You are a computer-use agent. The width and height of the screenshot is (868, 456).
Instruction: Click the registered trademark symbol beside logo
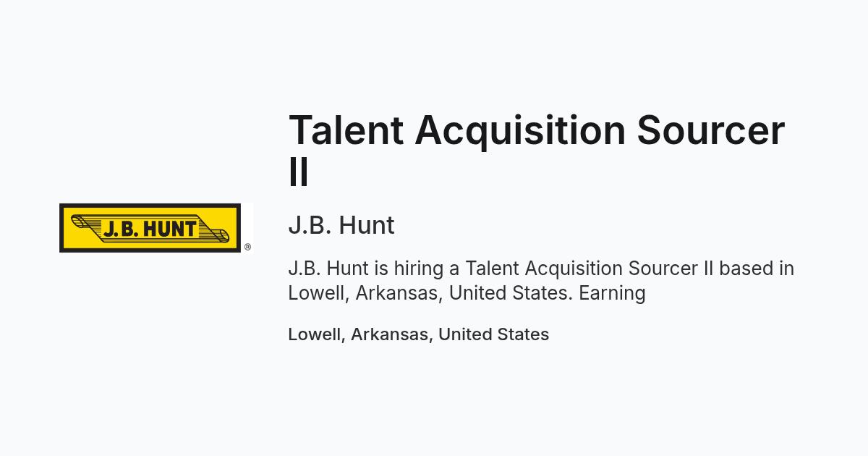pyautogui.click(x=247, y=248)
